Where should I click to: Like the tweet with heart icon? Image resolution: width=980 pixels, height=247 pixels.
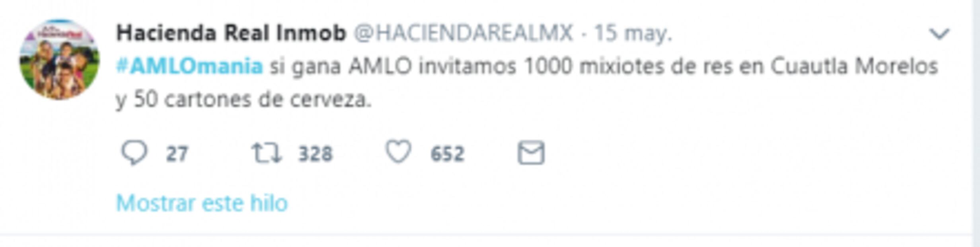(x=398, y=152)
